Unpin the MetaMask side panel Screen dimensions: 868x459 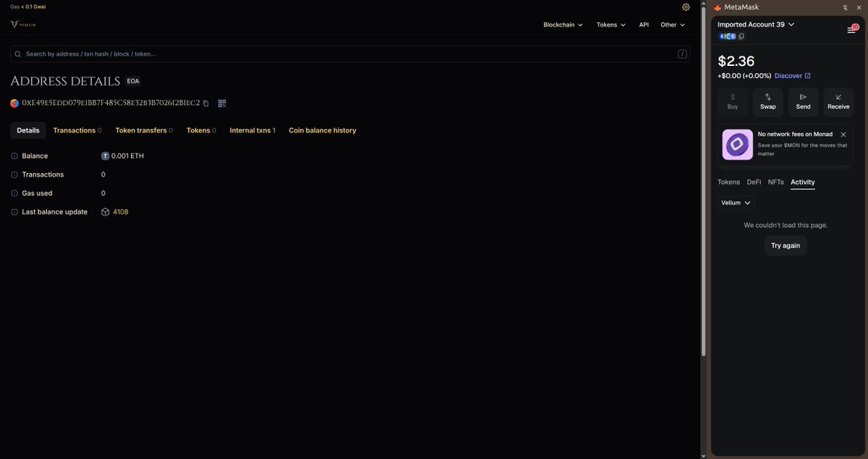click(x=846, y=7)
